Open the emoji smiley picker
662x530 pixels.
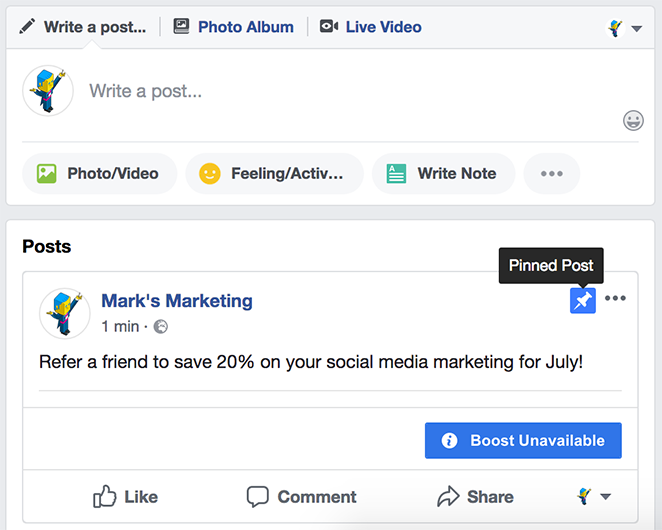tap(633, 121)
